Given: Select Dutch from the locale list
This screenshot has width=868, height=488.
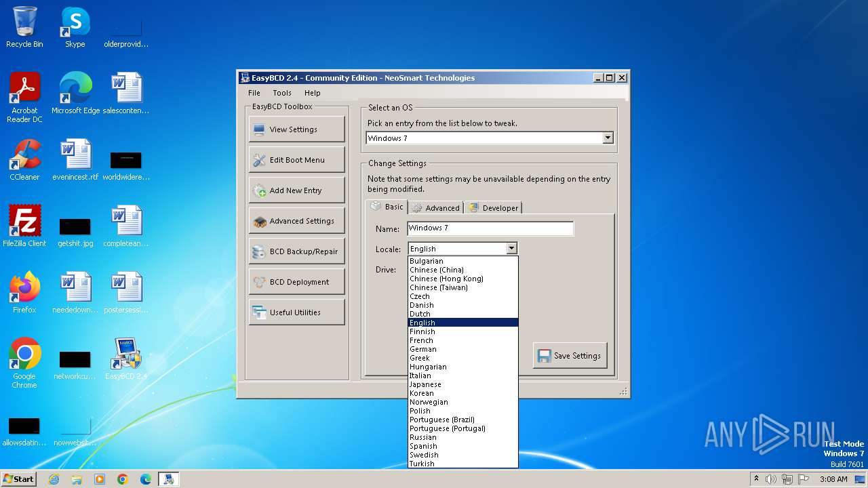Looking at the screenshot, I should (x=463, y=314).
